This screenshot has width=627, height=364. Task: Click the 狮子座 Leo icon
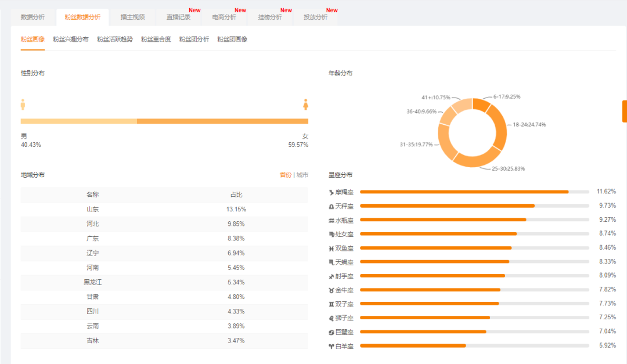pyautogui.click(x=331, y=318)
